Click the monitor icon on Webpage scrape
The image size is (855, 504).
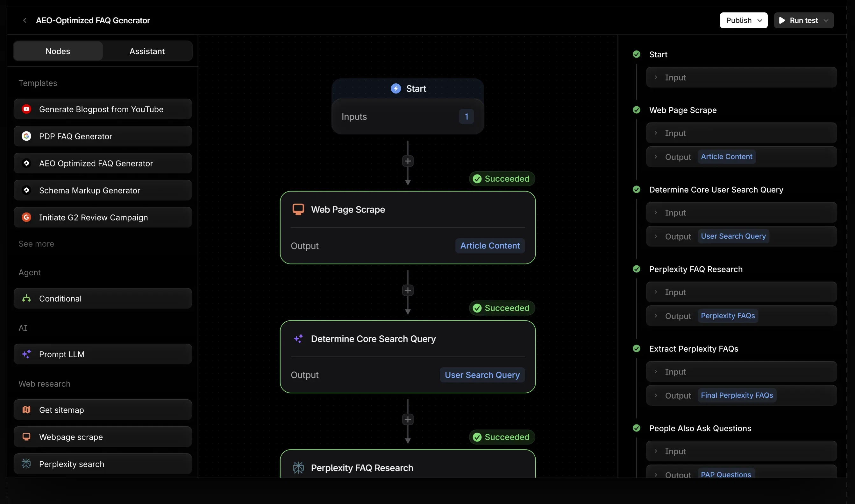pyautogui.click(x=26, y=437)
